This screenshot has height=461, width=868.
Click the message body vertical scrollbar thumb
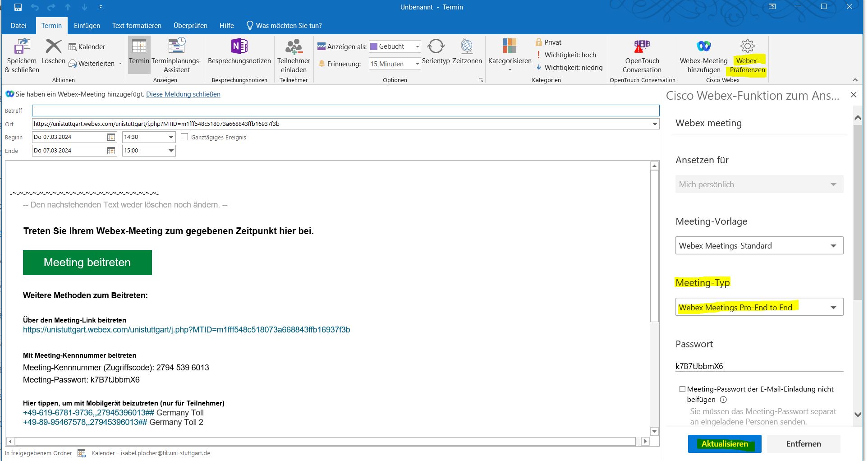(654, 246)
